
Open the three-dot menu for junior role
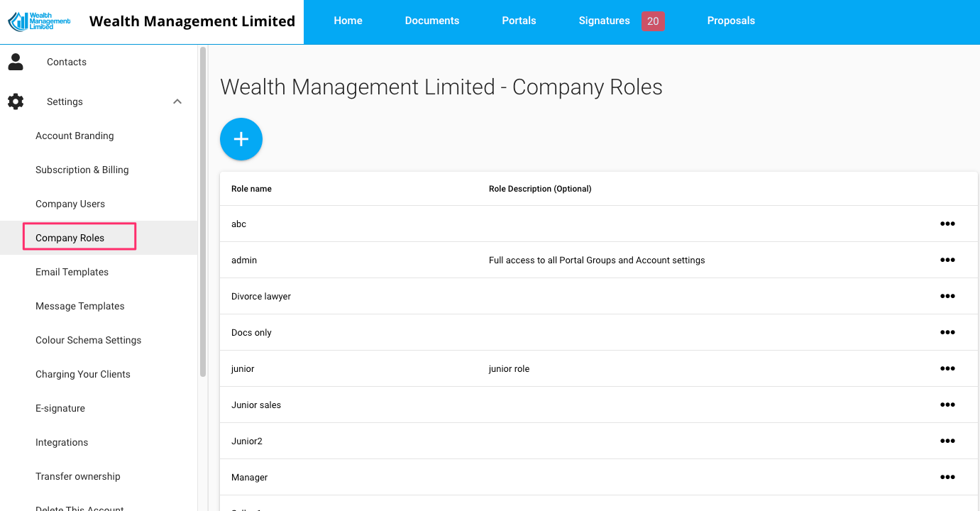coord(947,368)
